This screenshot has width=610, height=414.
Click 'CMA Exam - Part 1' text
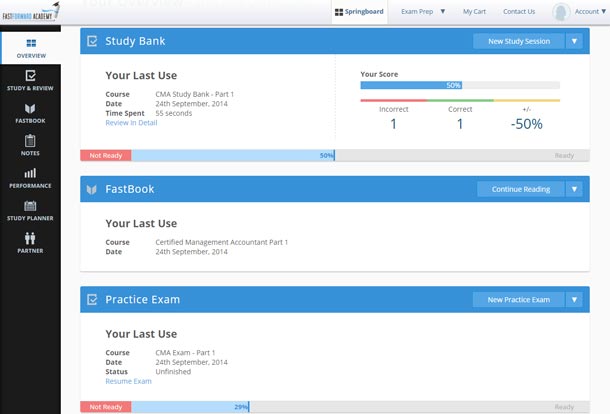pos(185,353)
